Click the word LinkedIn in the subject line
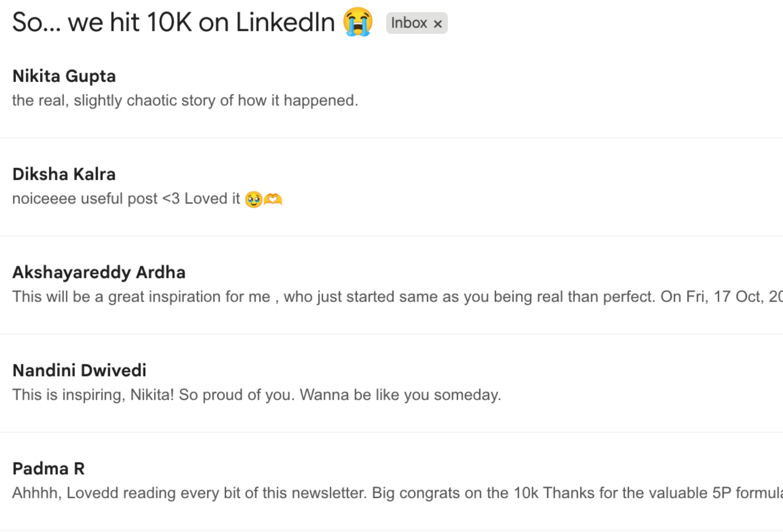This screenshot has height=532, width=783. (x=285, y=22)
